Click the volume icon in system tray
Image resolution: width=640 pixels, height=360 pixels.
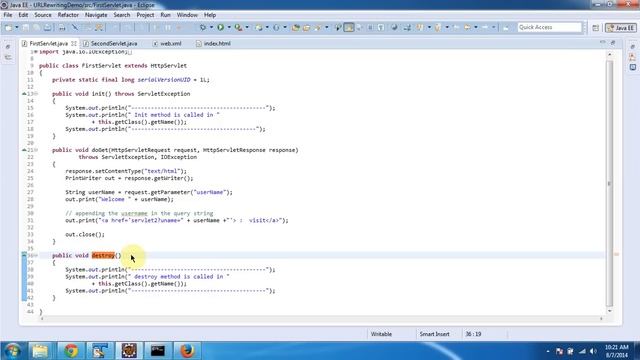point(593,351)
